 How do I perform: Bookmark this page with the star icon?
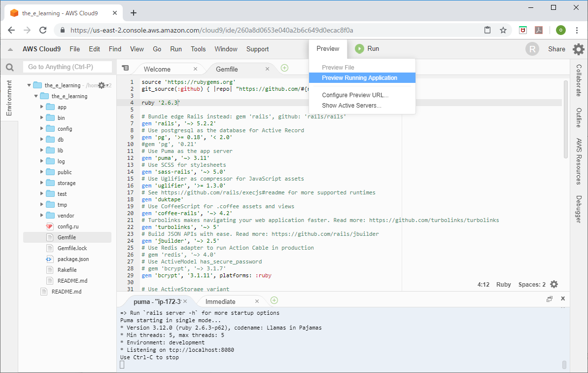point(503,30)
